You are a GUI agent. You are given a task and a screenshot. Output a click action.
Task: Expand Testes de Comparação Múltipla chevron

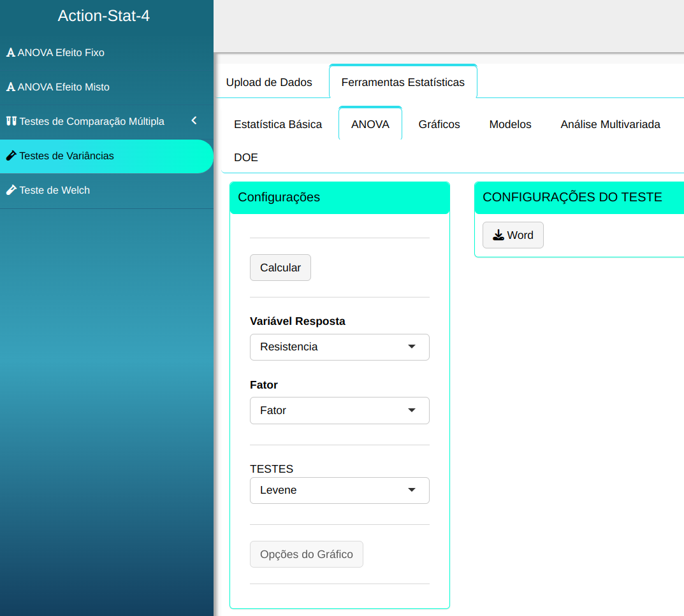[194, 121]
